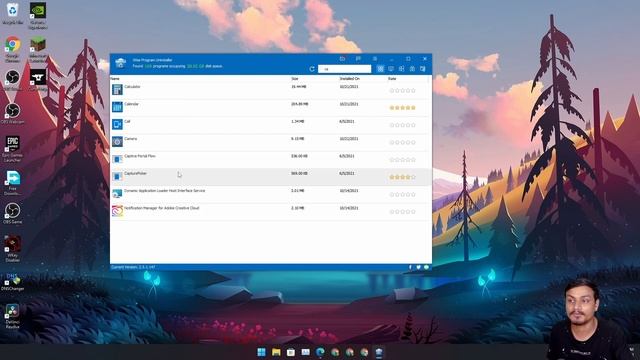Click the Wise Program Uninstaller logo
Viewport: 640px width, 360px height.
click(120, 63)
